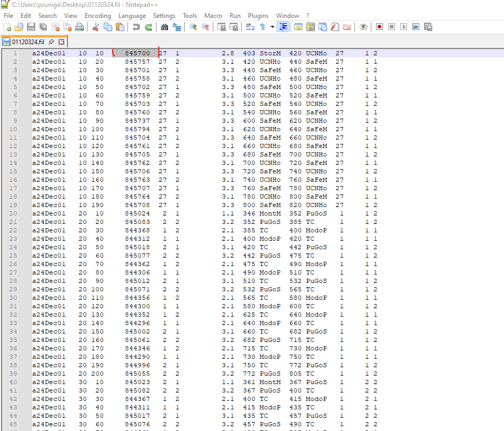This screenshot has width=504, height=431.
Task: Undo the last action
Action: 136,27
